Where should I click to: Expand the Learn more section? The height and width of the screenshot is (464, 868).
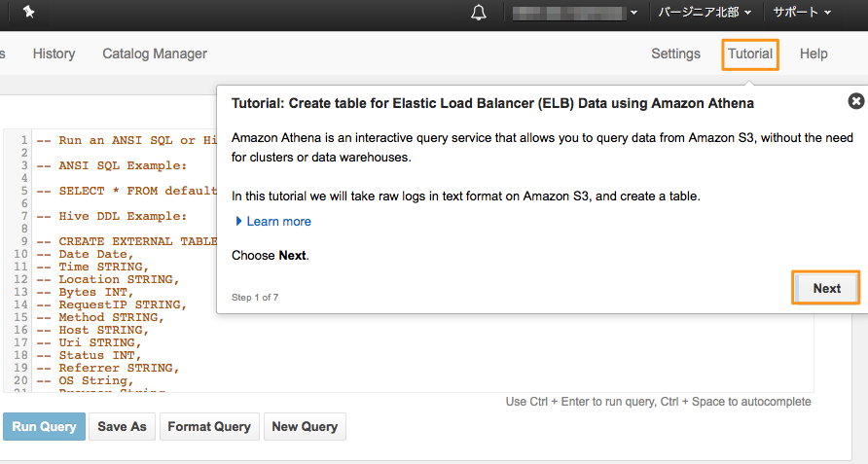pyautogui.click(x=273, y=222)
